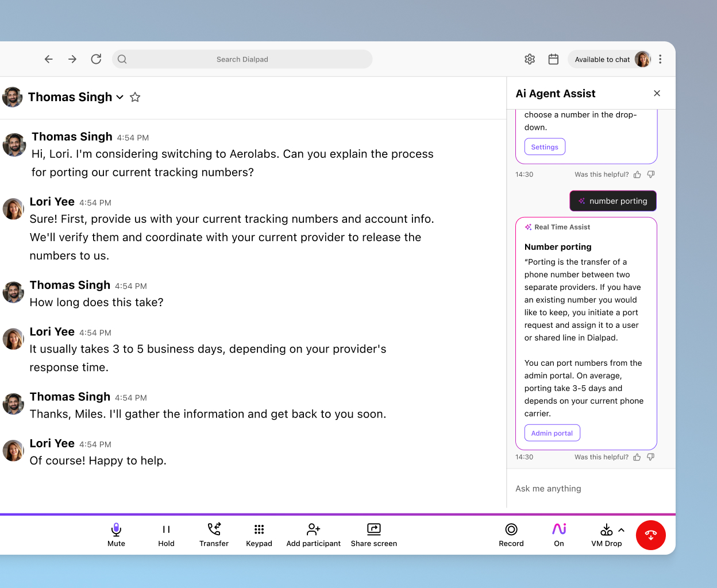717x588 pixels.
Task: Open the Thomas Singh conversation dropdown
Action: (x=119, y=97)
